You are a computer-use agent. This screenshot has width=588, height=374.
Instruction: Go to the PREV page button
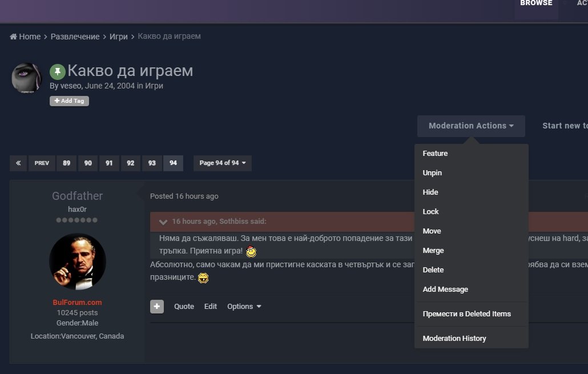42,163
